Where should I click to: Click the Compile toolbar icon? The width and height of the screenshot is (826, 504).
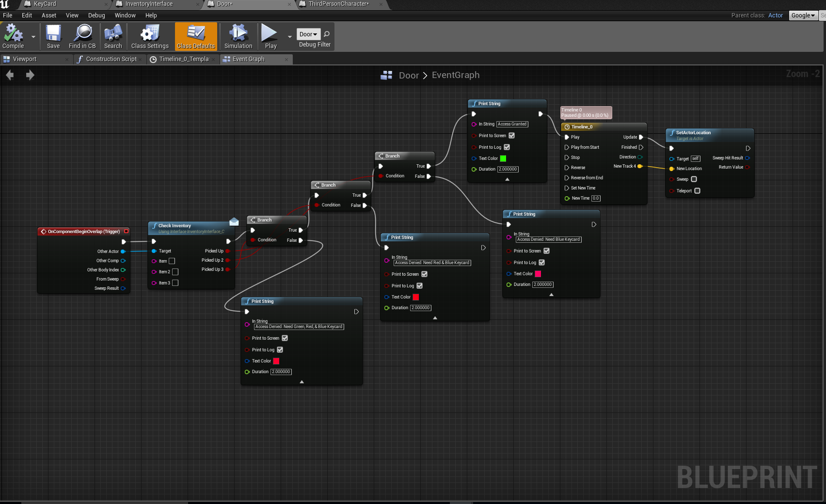(13, 36)
